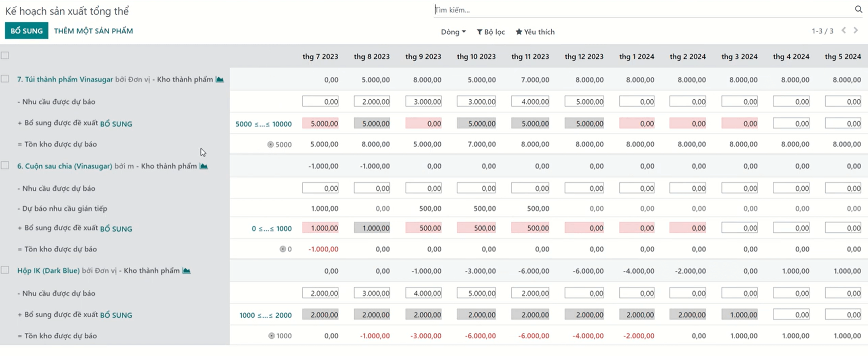The width and height of the screenshot is (868, 356).
Task: Open forecast chart for Hộp IK (Dark Blue)
Action: click(x=186, y=271)
